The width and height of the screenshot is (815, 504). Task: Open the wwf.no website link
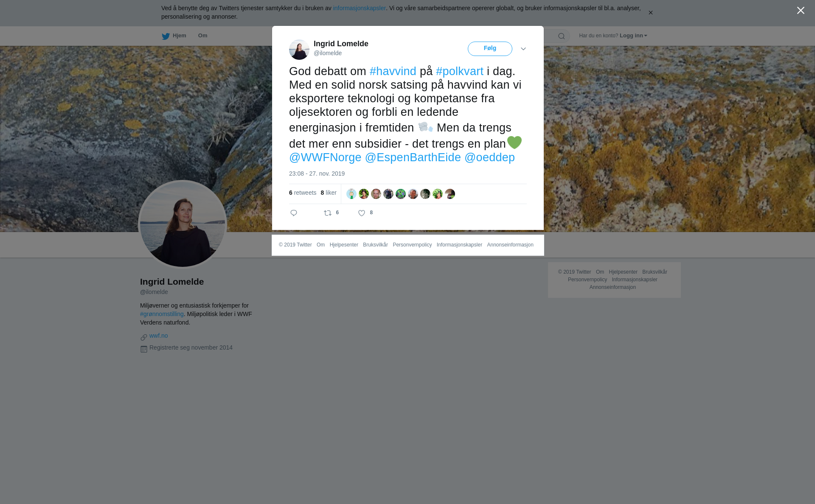pyautogui.click(x=158, y=336)
